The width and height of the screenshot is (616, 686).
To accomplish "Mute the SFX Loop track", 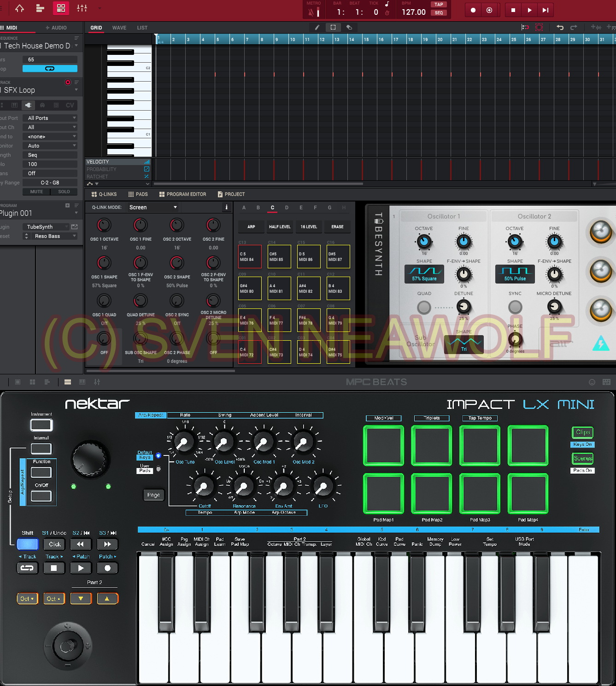I will click(36, 192).
